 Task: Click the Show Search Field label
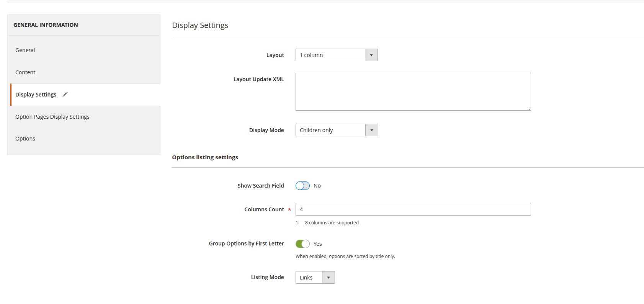[x=261, y=186]
